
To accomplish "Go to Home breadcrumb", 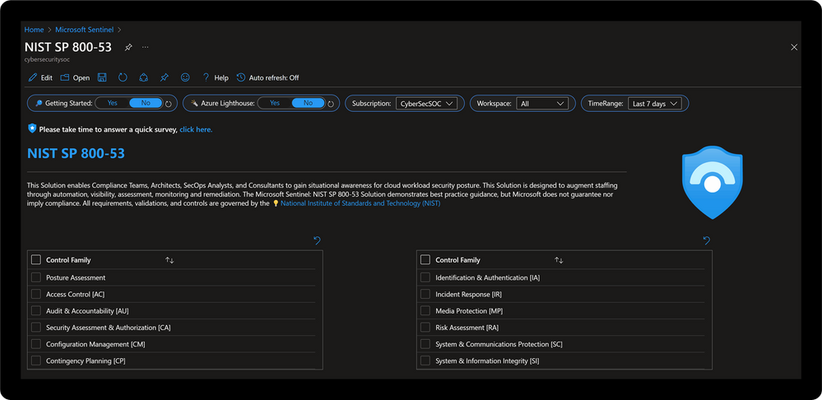I will 34,30.
